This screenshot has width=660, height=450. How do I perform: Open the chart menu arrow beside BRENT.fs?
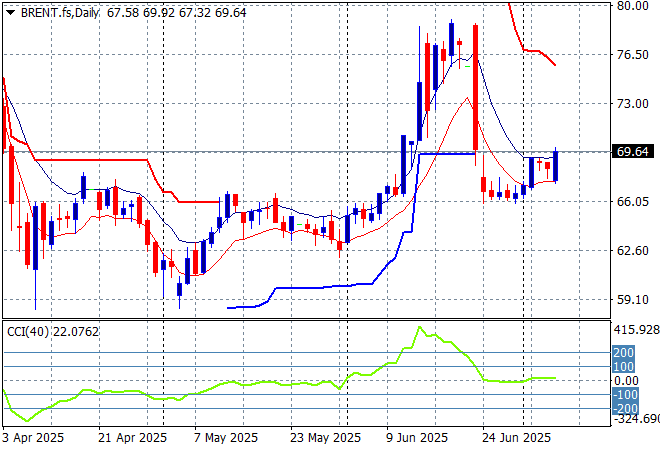(x=10, y=11)
